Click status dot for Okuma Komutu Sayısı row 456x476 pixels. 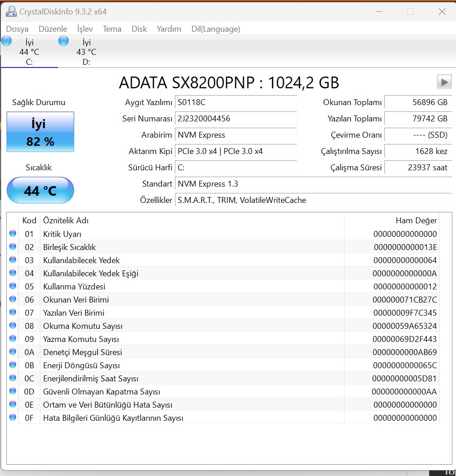coord(13,326)
